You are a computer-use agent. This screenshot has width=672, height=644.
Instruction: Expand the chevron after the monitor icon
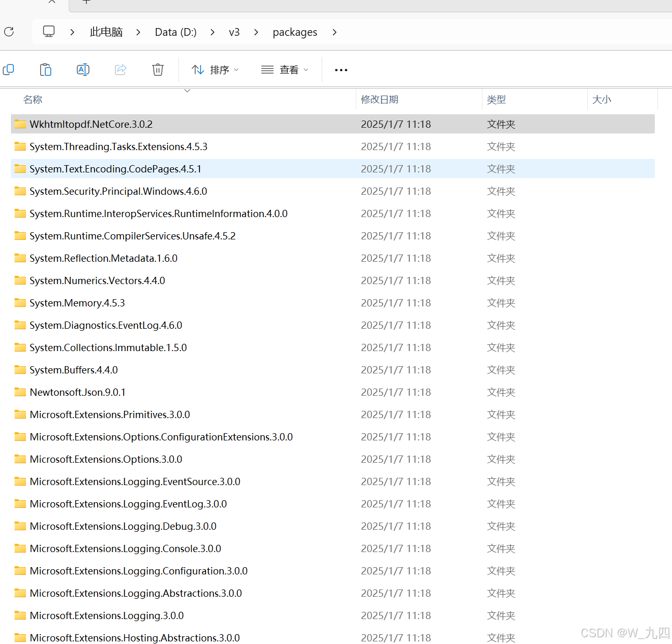72,32
